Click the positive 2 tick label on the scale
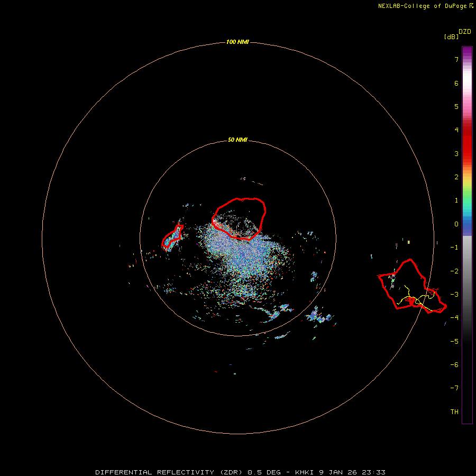 point(456,177)
